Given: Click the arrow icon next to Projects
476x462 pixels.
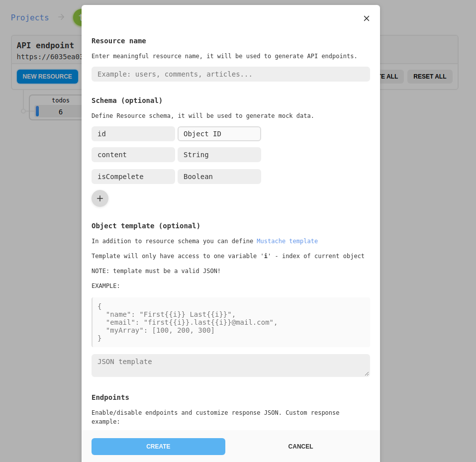Looking at the screenshot, I should click(x=61, y=17).
